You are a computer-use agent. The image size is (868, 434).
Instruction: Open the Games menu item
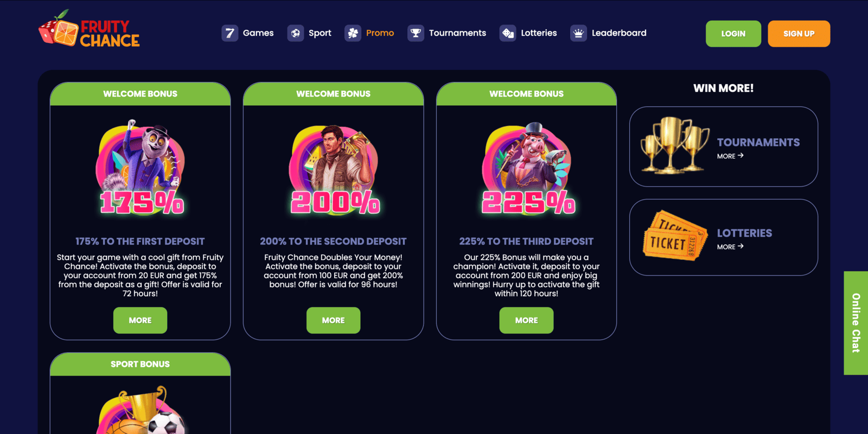258,33
